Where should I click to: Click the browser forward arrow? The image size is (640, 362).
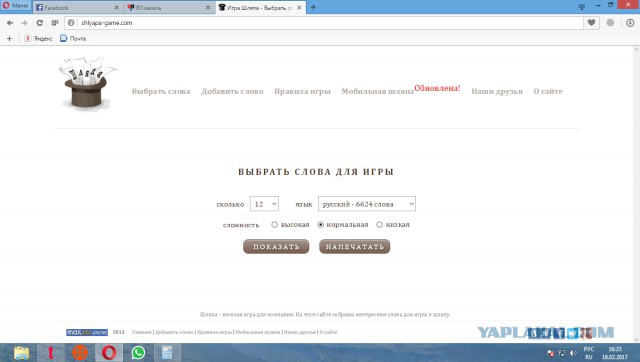pos(24,23)
